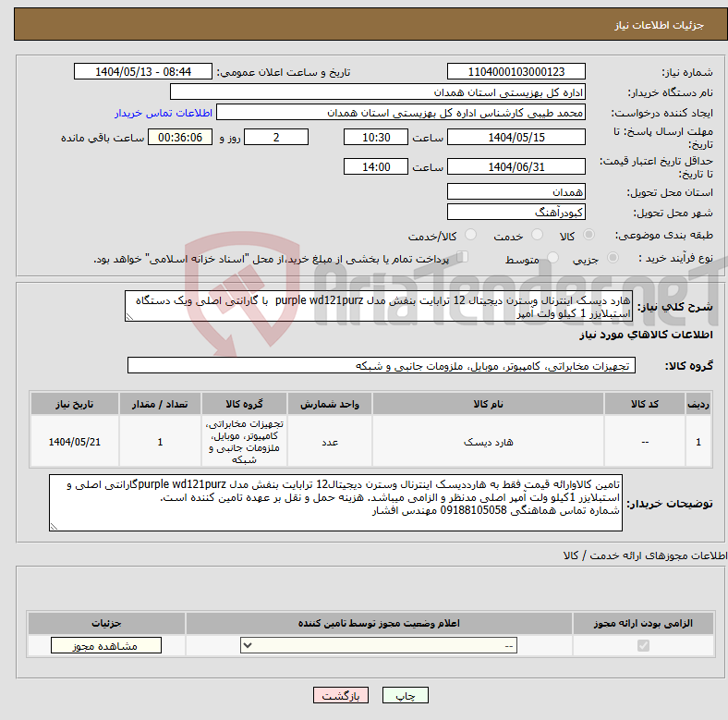The image size is (728, 720).
Task: Click the request creator name field
Action: tap(401, 113)
